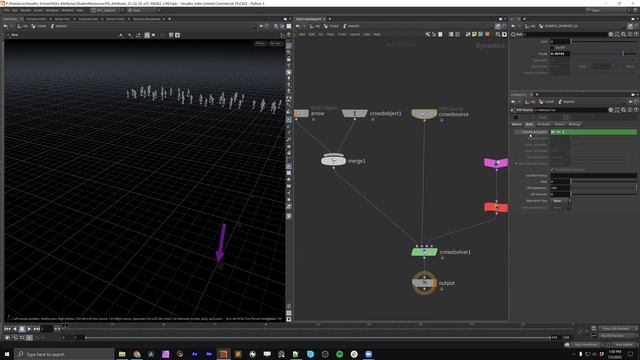Click the info icon in POP Source parameter header

pos(630,110)
